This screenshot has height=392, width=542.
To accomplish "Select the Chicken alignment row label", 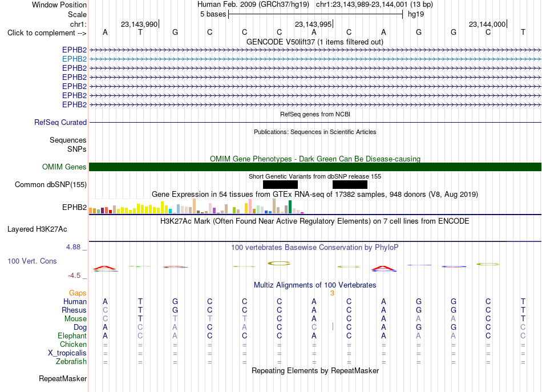I will pyautogui.click(x=73, y=344).
